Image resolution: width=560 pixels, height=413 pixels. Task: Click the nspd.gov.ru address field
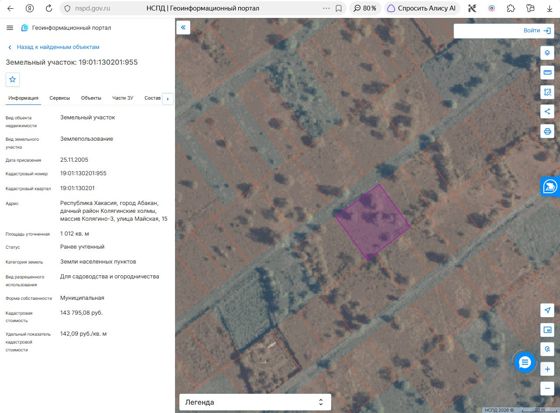[92, 8]
